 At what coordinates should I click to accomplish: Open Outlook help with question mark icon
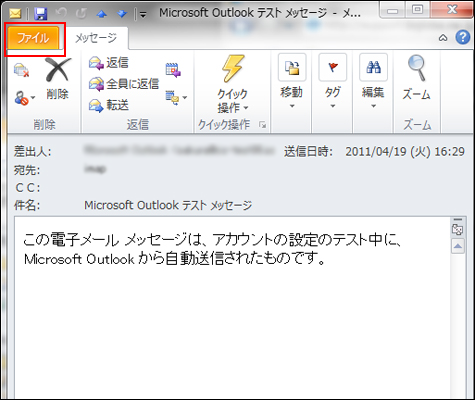tap(462, 37)
